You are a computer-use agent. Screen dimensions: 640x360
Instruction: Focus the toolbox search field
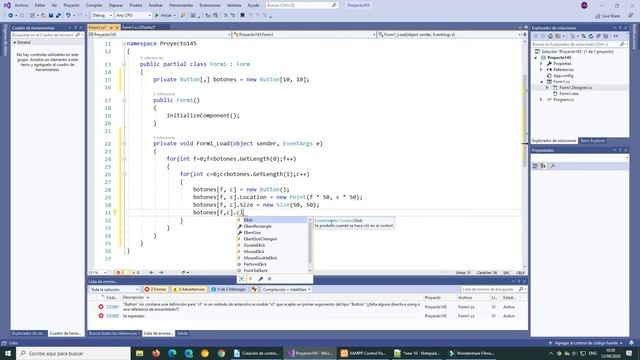tap(46, 35)
